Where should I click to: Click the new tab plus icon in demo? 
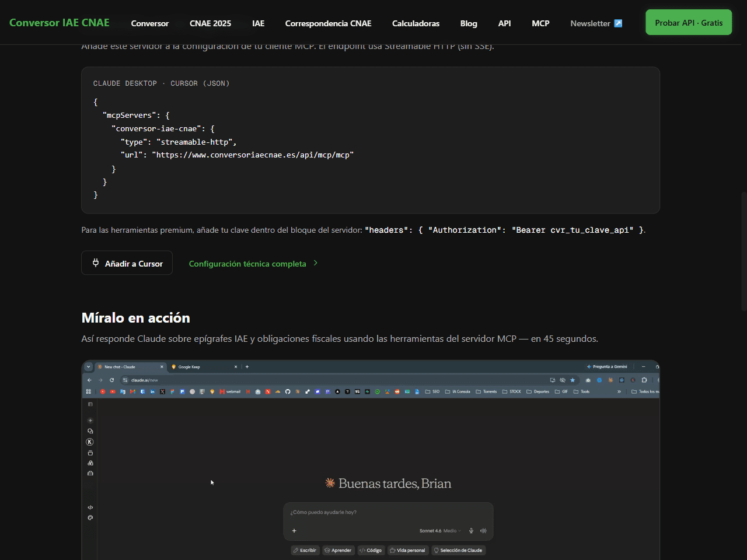247,367
